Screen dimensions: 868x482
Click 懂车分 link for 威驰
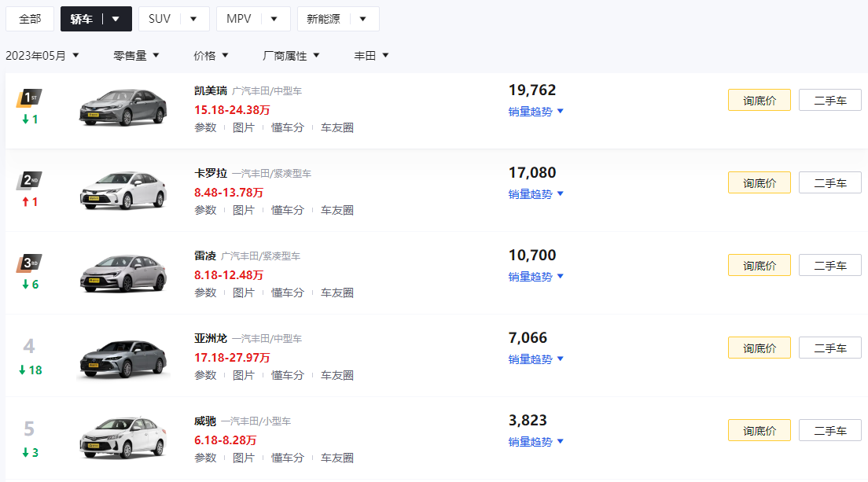[288, 458]
